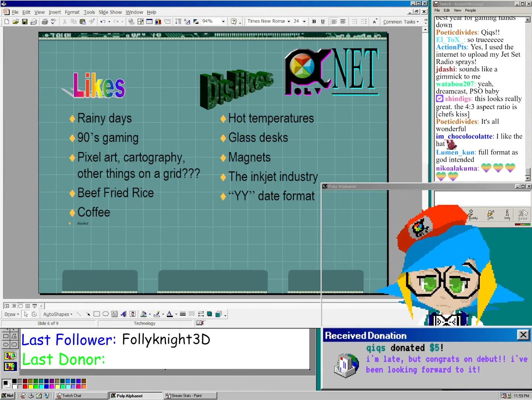Open the Font Color dropdown arrow
The image size is (532, 400).
click(x=176, y=314)
